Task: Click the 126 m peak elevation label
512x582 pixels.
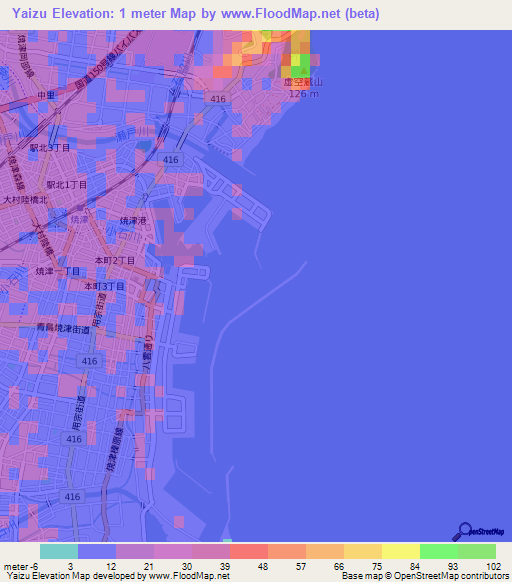Action: [x=304, y=94]
